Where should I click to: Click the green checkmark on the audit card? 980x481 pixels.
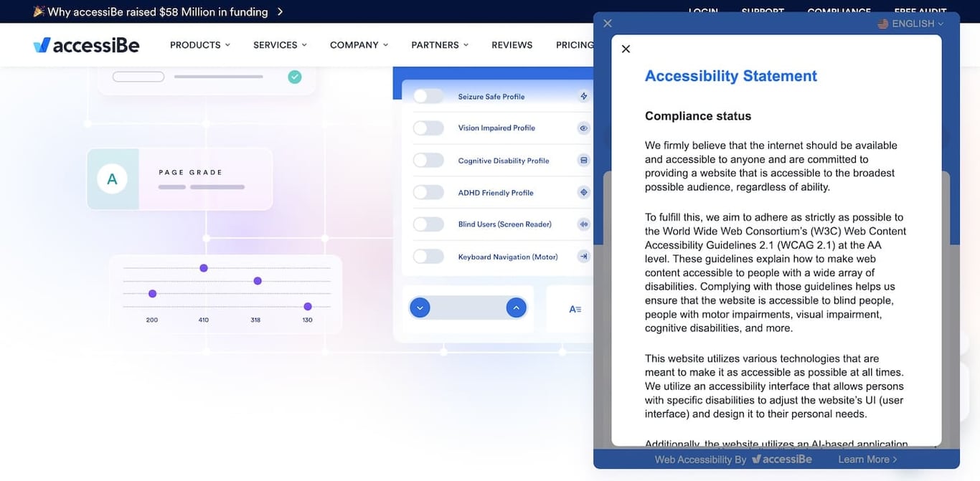(294, 76)
